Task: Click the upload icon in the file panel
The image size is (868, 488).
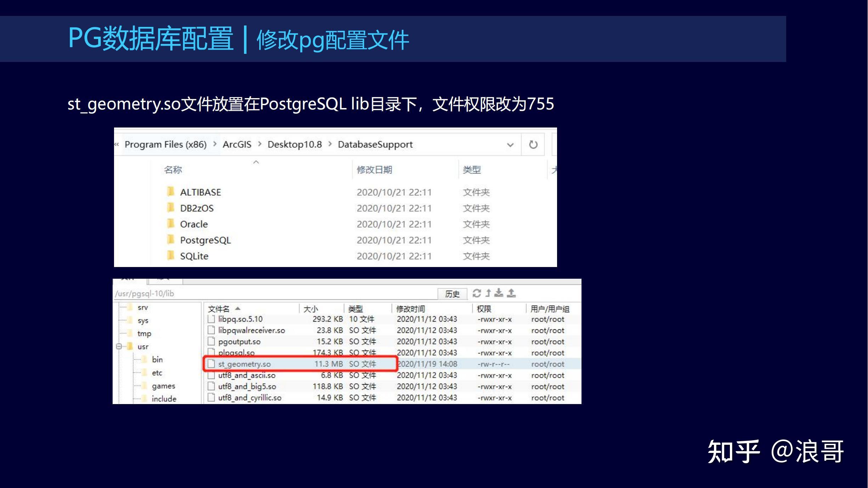Action: point(511,293)
